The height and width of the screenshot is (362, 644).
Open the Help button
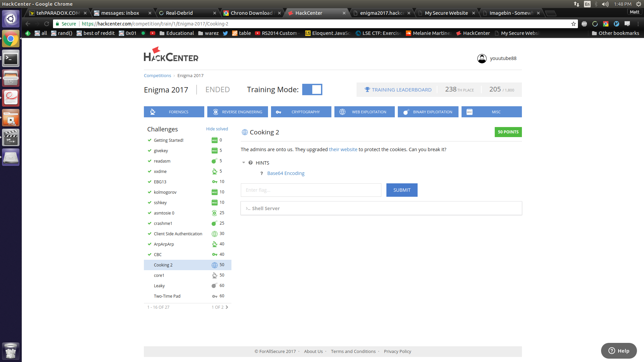click(x=619, y=351)
